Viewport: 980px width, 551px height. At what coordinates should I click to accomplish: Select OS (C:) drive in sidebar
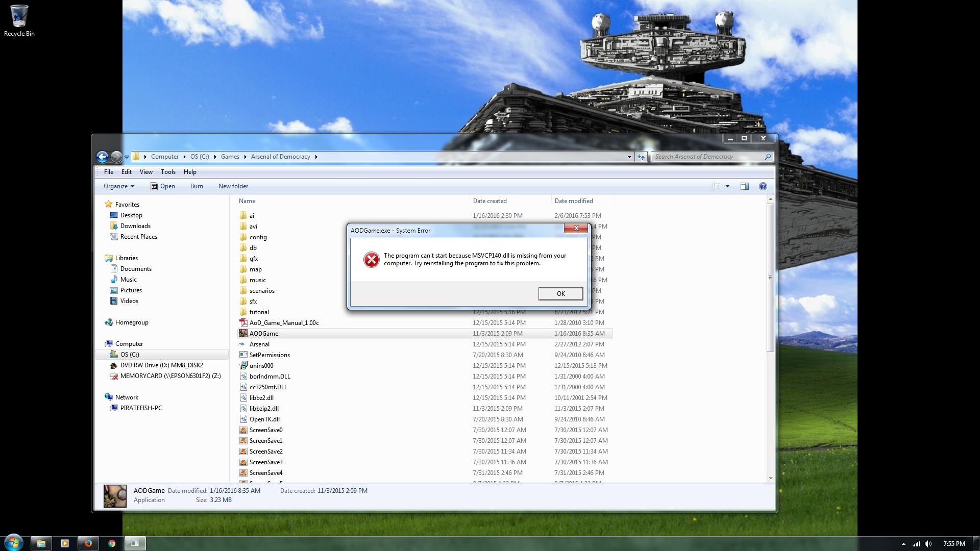(x=130, y=355)
